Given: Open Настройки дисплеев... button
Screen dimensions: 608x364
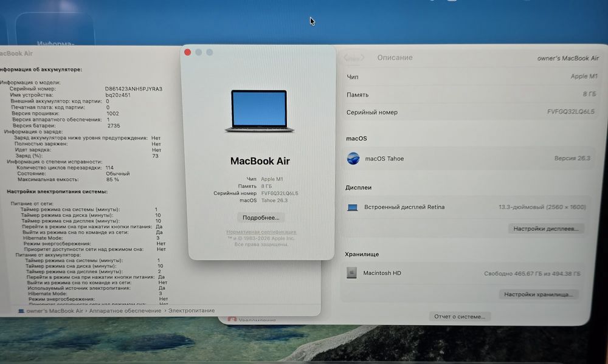Looking at the screenshot, I should tap(546, 228).
